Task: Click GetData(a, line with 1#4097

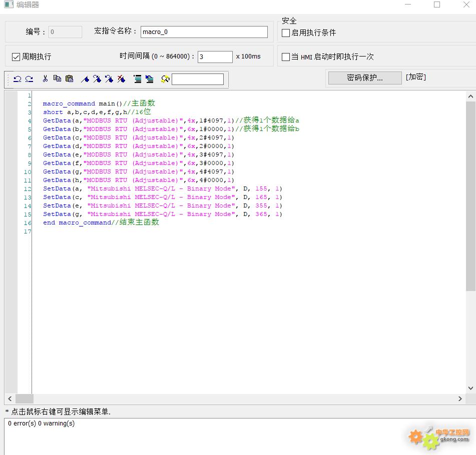Action: (x=171, y=120)
